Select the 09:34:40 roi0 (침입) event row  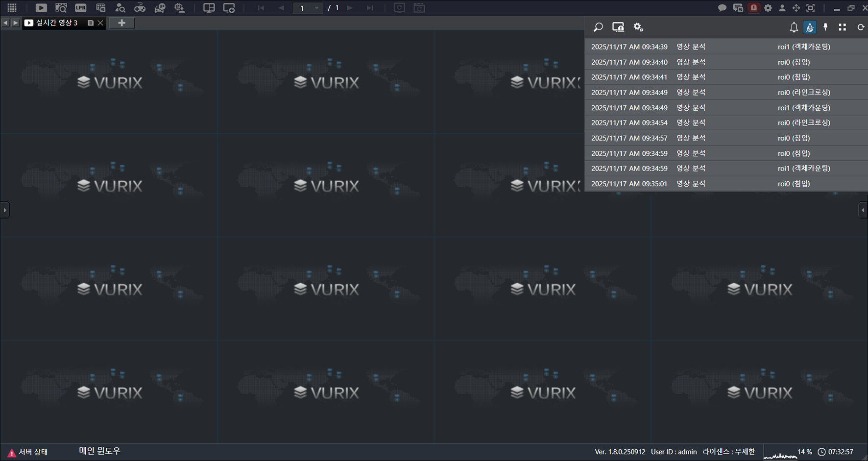click(726, 62)
